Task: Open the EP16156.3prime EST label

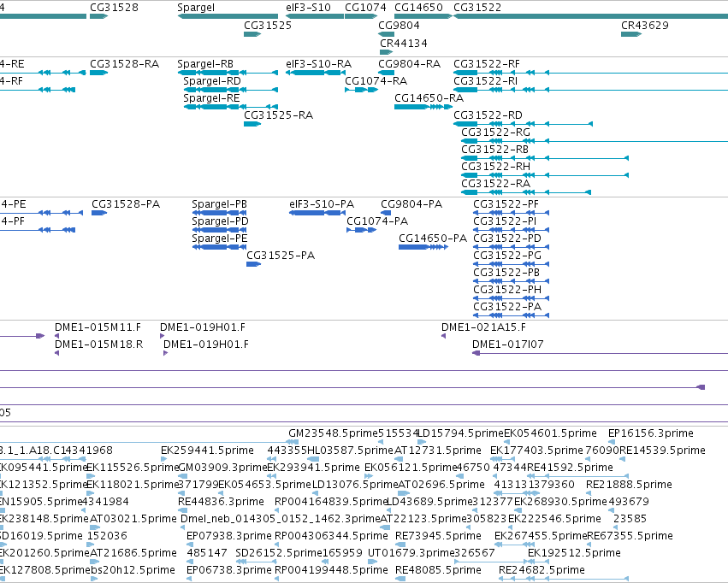Action: [651, 433]
